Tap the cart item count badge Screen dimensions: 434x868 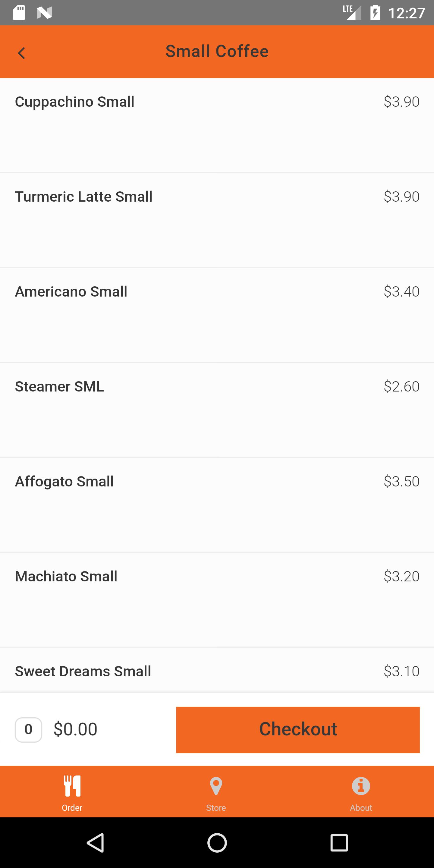point(28,729)
